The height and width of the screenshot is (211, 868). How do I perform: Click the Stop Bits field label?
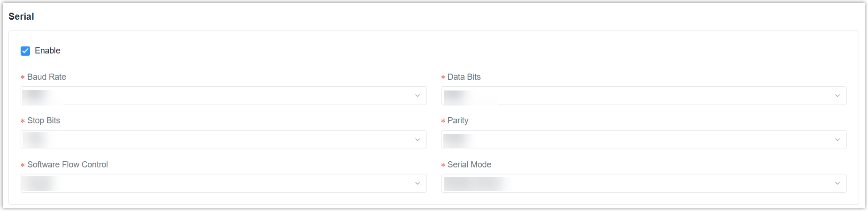(x=44, y=121)
